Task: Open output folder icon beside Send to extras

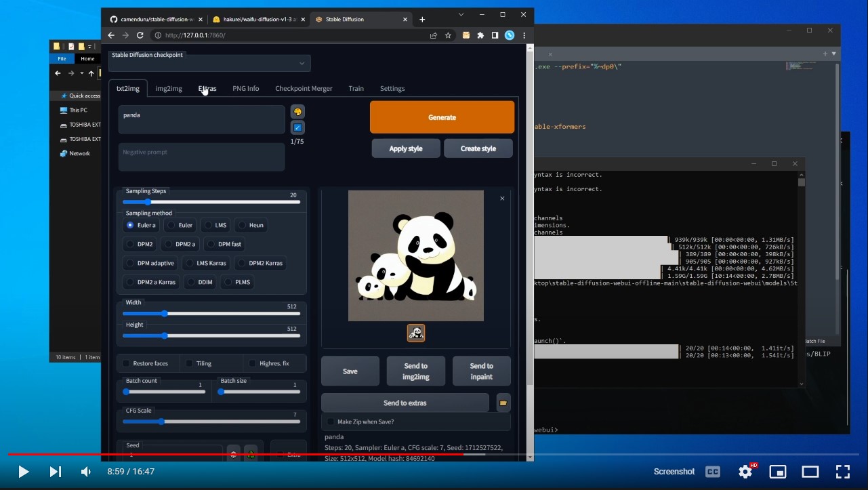Action: 503,403
